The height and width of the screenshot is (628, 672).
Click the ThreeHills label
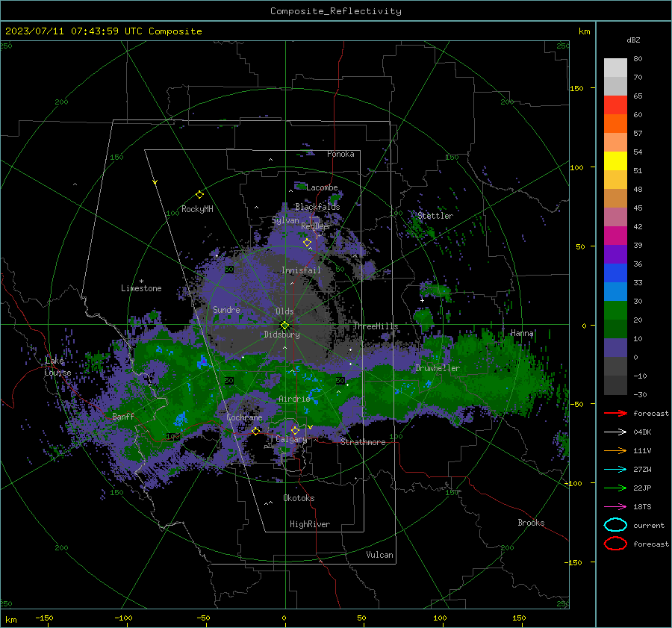[x=376, y=326]
